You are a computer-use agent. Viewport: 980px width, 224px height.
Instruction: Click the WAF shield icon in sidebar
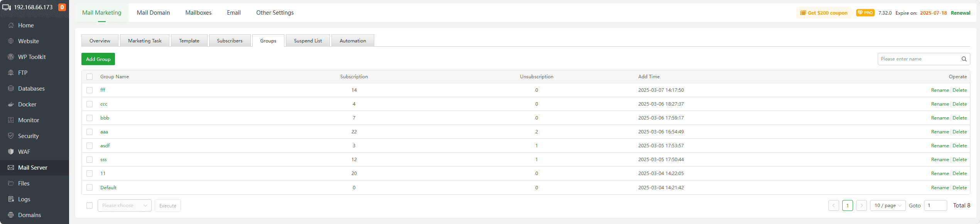point(11,152)
